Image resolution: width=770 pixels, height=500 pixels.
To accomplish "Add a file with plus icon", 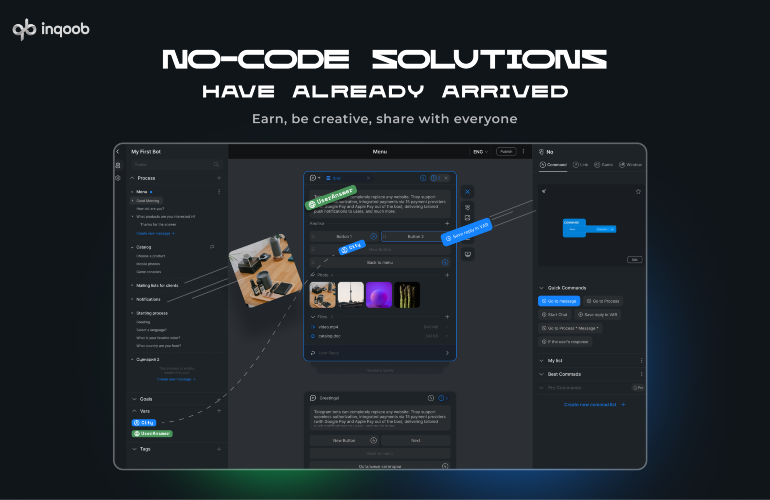I will pos(447,317).
